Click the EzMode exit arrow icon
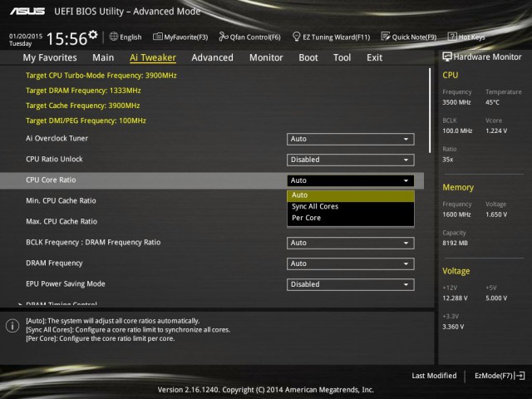 (520, 376)
